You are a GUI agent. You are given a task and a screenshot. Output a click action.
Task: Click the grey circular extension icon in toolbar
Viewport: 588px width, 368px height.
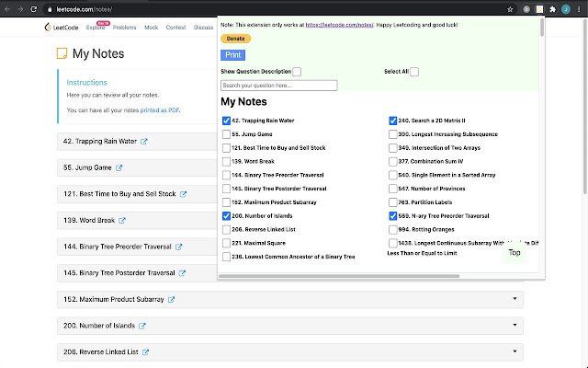[x=526, y=9]
